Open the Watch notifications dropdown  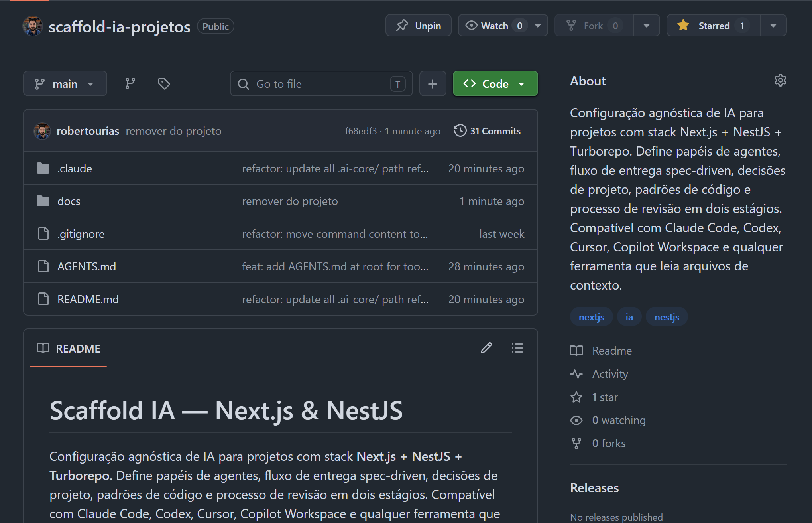503,26
